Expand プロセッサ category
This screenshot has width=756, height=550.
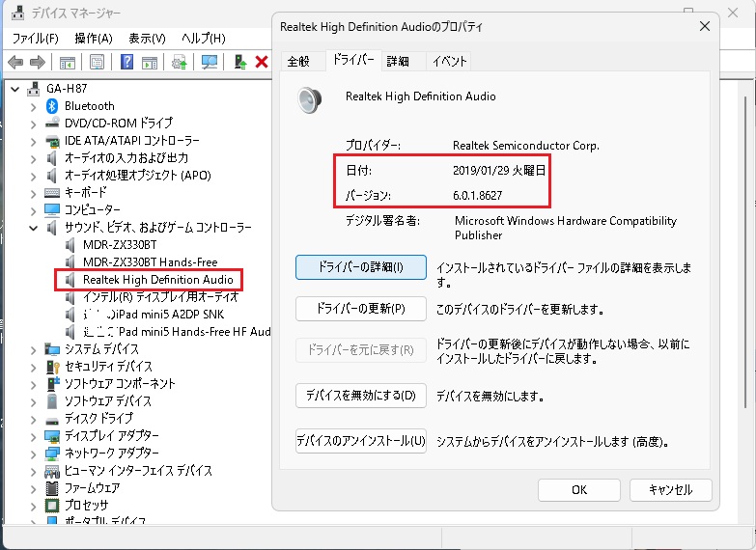[x=33, y=506]
